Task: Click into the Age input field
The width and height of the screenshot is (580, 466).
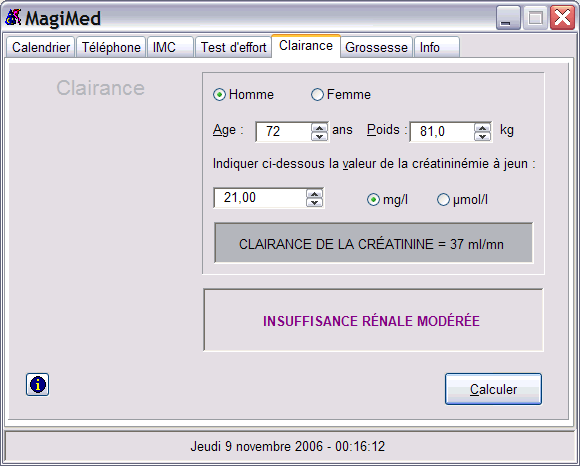Action: coord(284,132)
